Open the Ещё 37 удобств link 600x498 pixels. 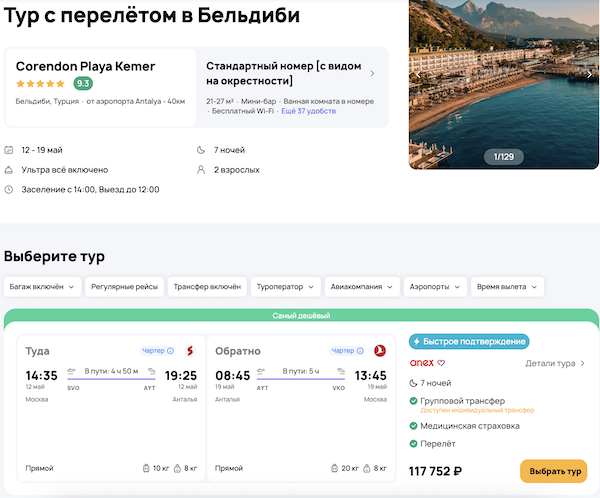pos(310,114)
